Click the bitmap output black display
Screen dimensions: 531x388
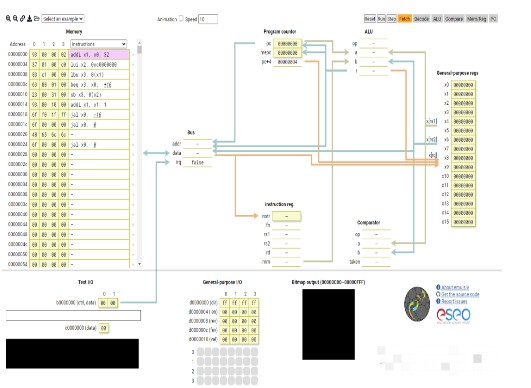pos(328,324)
